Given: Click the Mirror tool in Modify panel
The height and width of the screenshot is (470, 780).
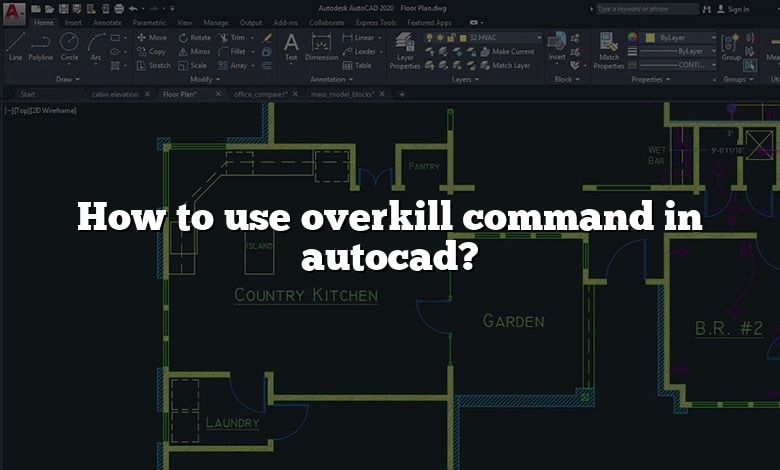Looking at the screenshot, I should (195, 51).
